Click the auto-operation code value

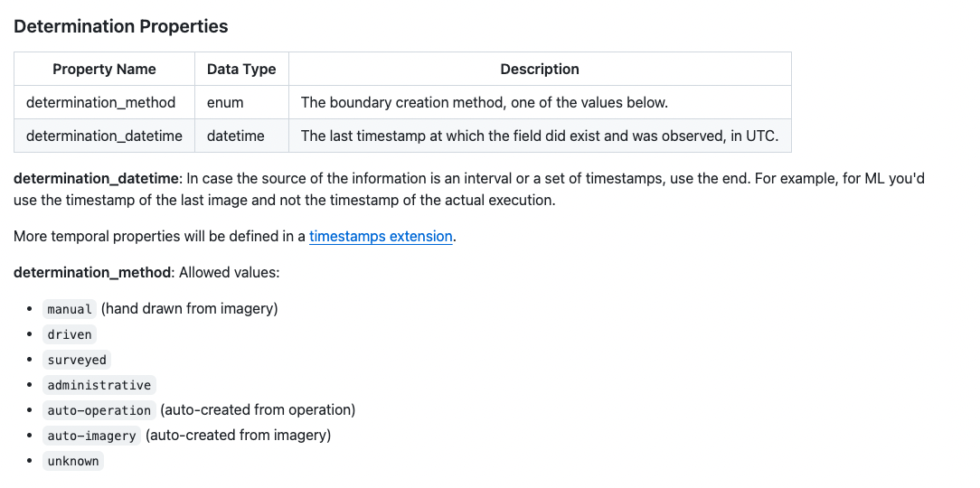(x=99, y=410)
